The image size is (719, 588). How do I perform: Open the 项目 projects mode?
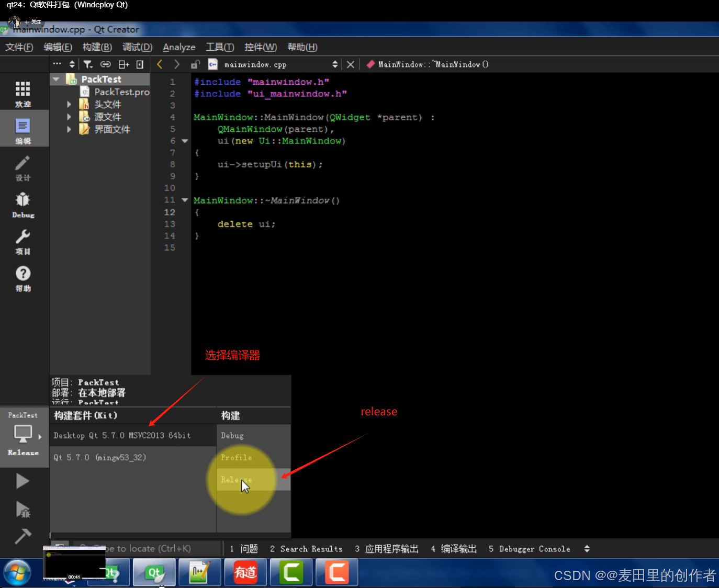(23, 241)
